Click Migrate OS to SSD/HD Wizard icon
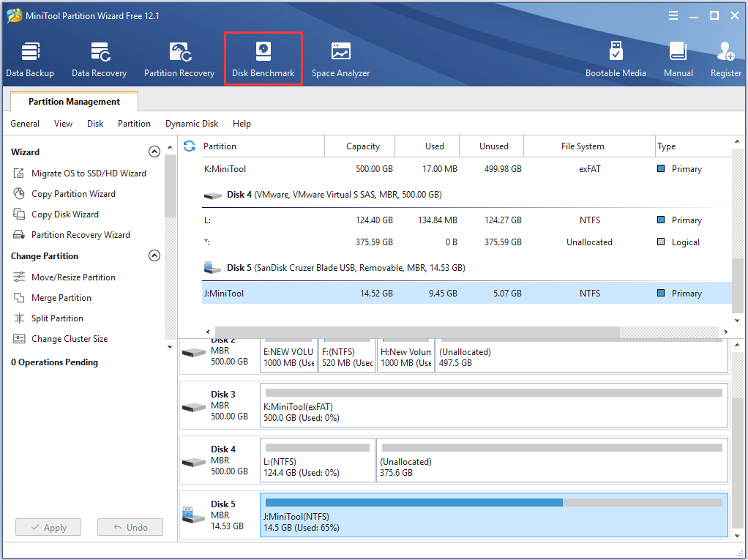This screenshot has width=748, height=560. pos(18,173)
